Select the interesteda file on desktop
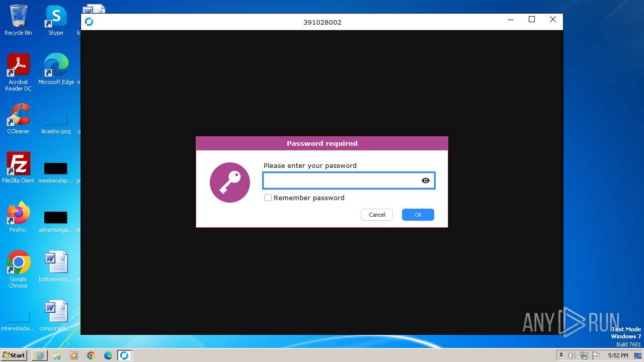Viewport: 644px width, 362px height. pos(18,321)
